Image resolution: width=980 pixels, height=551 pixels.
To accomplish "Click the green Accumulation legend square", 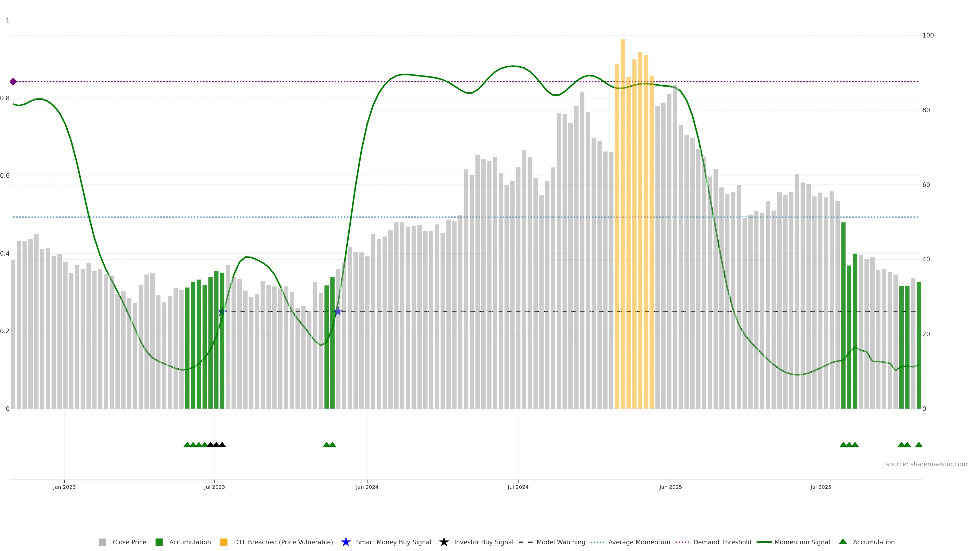I will pos(159,542).
